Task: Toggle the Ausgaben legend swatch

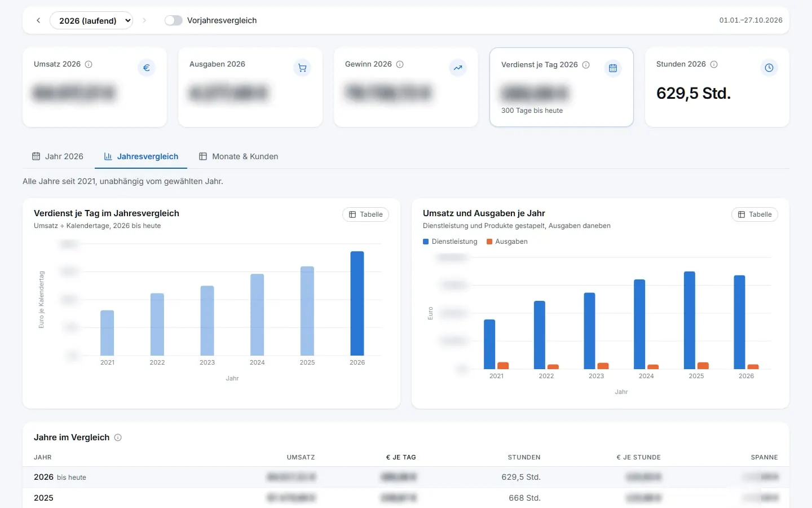Action: [489, 242]
